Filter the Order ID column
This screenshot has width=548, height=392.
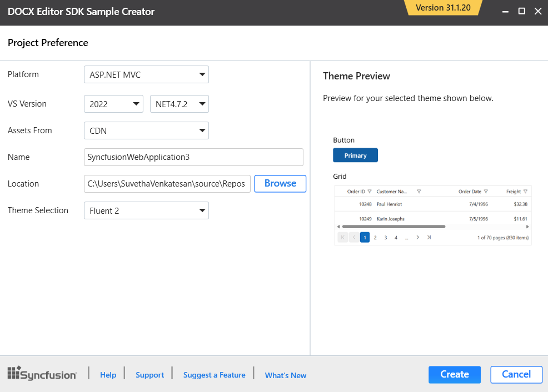[370, 192]
